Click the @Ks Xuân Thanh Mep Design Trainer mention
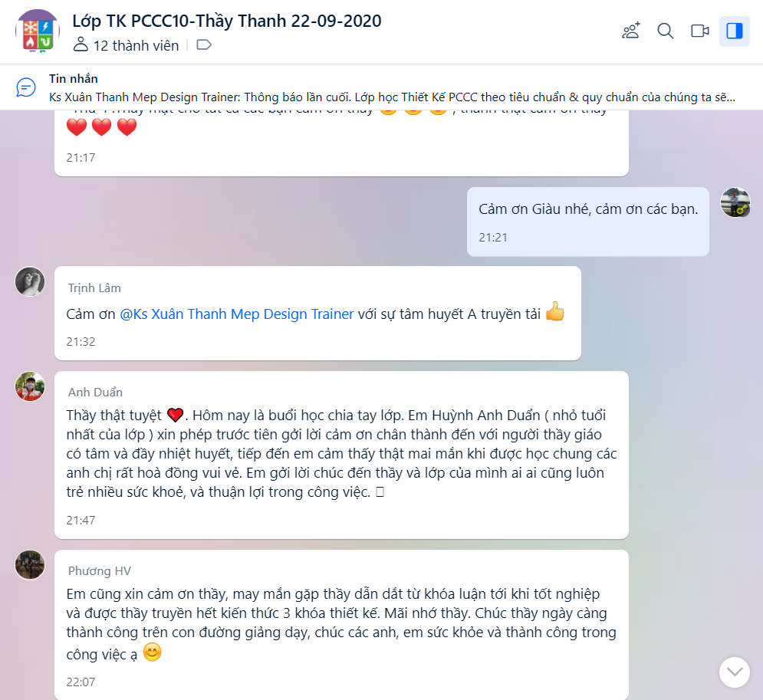Image resolution: width=763 pixels, height=700 pixels. [x=236, y=314]
